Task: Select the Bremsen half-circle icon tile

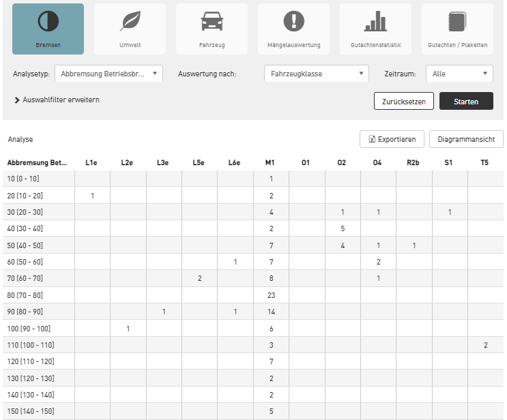Action: tap(48, 29)
